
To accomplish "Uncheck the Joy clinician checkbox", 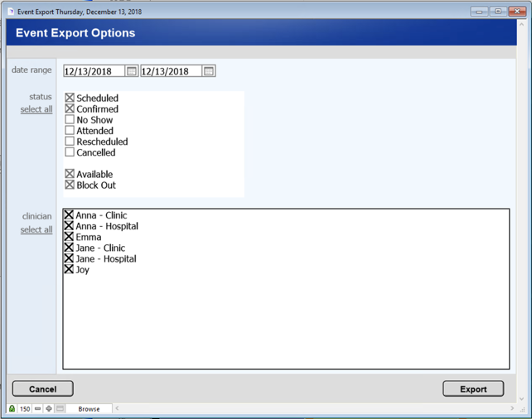I will coord(69,269).
